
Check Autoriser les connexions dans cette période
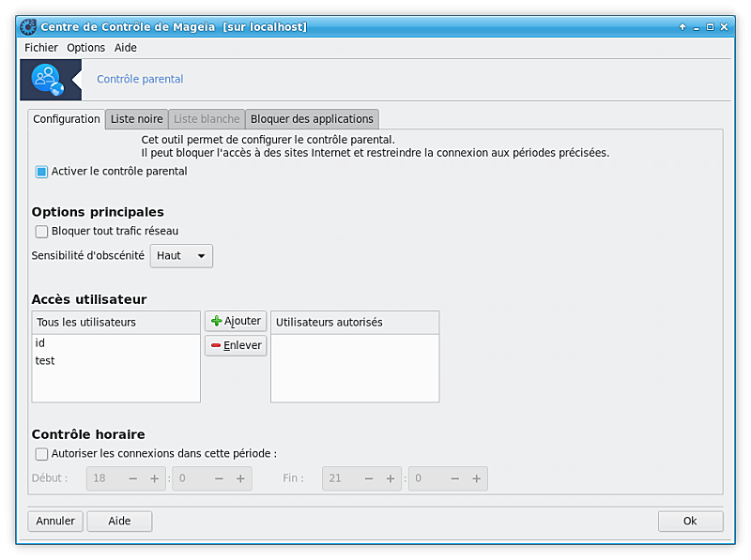point(41,454)
